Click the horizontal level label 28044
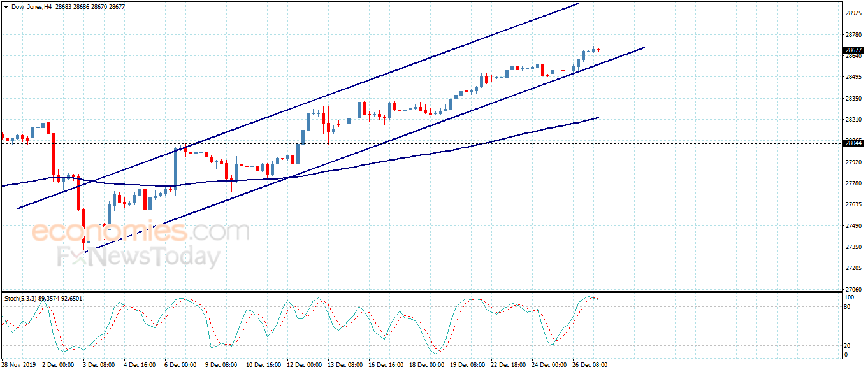 853,143
